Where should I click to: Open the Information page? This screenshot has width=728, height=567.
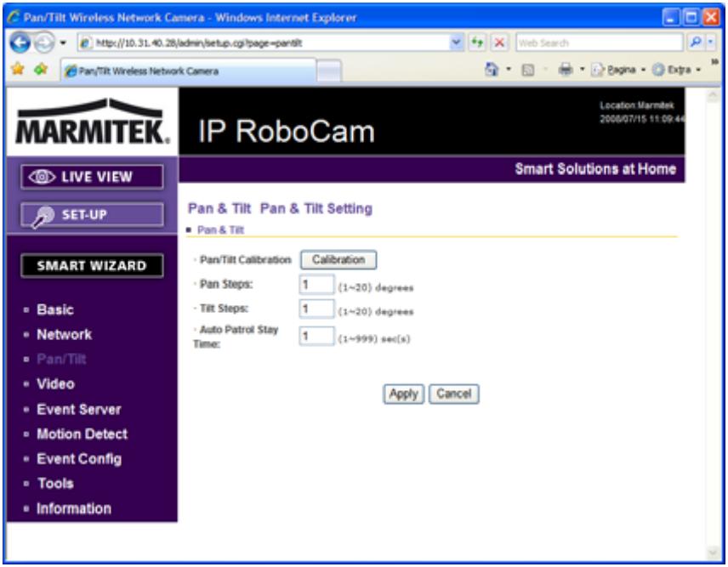point(73,508)
